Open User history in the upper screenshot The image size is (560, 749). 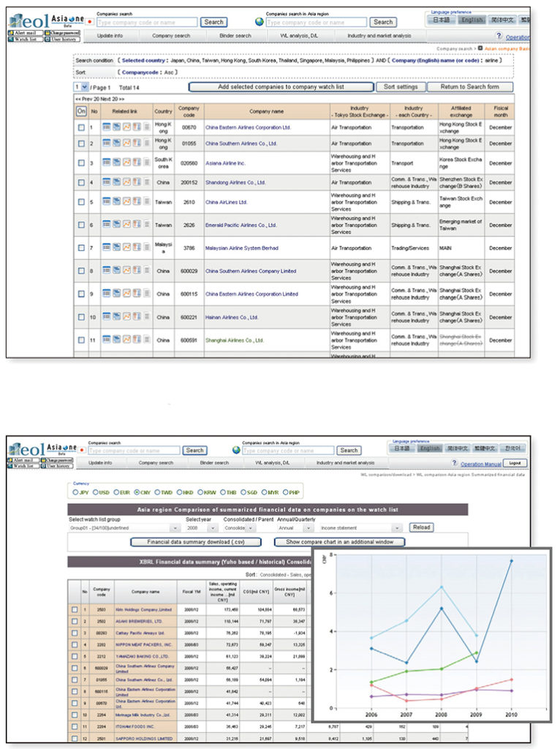[63, 39]
